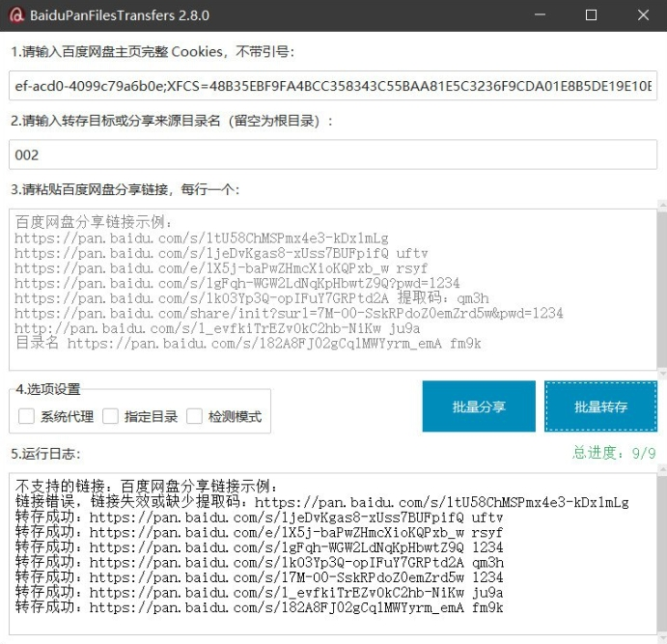Enable the 系统代理 checkbox
This screenshot has height=644, width=667.
(x=26, y=416)
